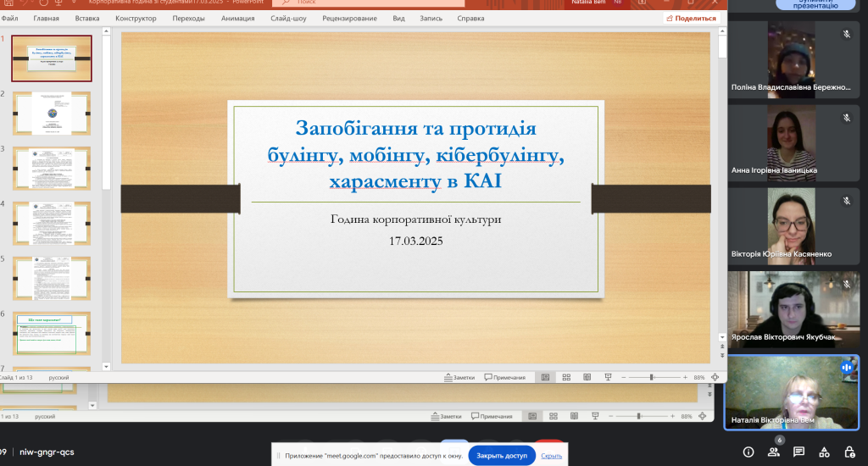
Task: Open the Meet chat panel
Action: tap(798, 452)
